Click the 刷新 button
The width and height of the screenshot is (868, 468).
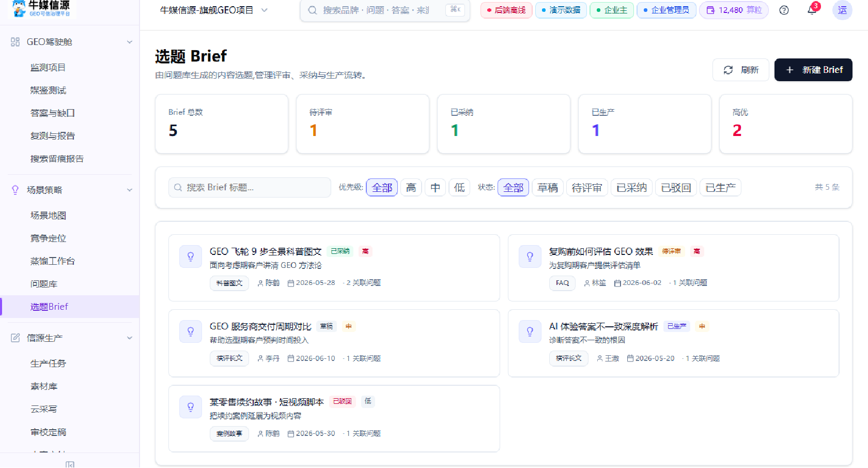[x=740, y=70]
